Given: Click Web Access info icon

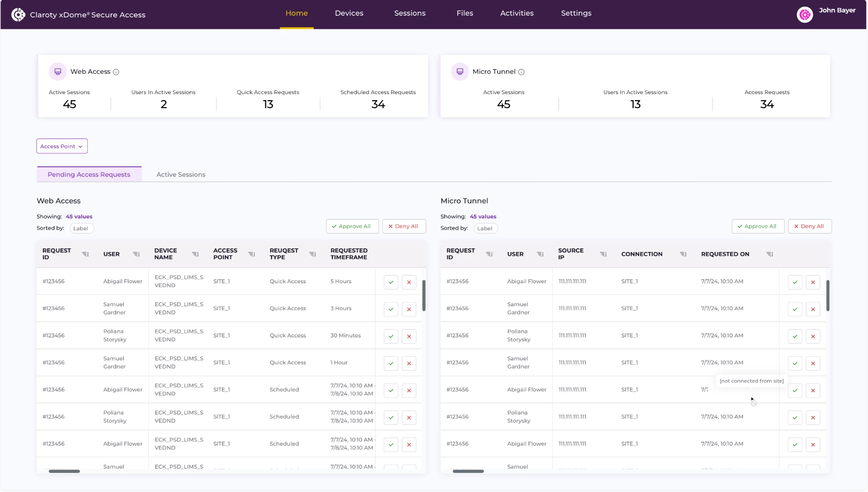Looking at the screenshot, I should [x=116, y=72].
